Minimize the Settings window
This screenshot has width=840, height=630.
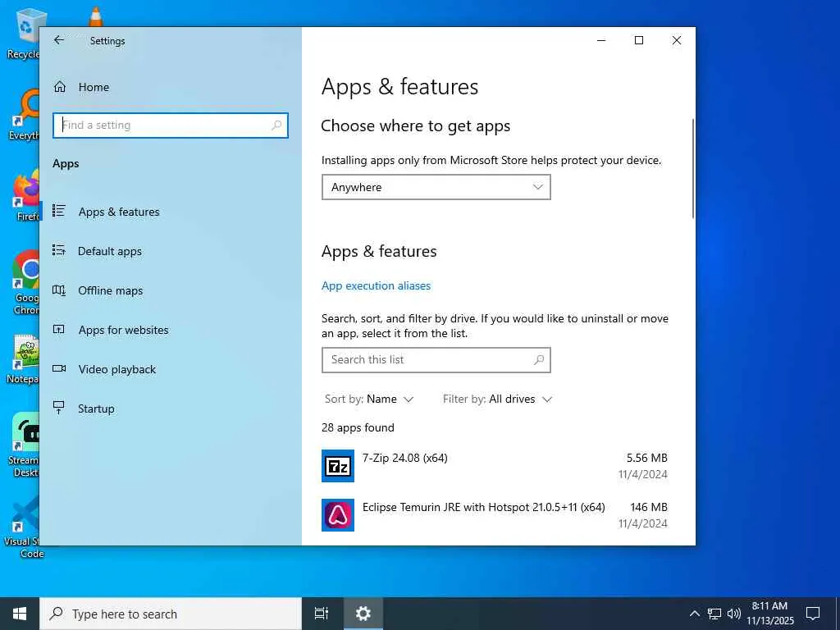click(x=601, y=40)
